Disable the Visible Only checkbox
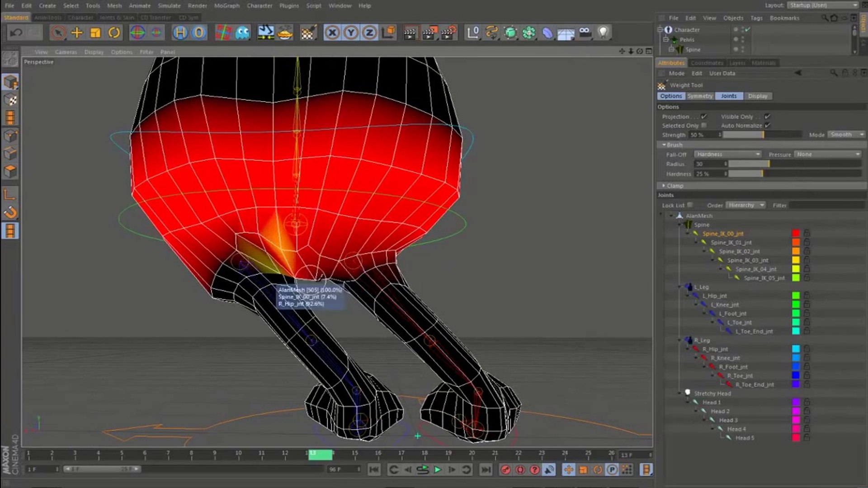Viewport: 868px width, 488px height. click(767, 117)
